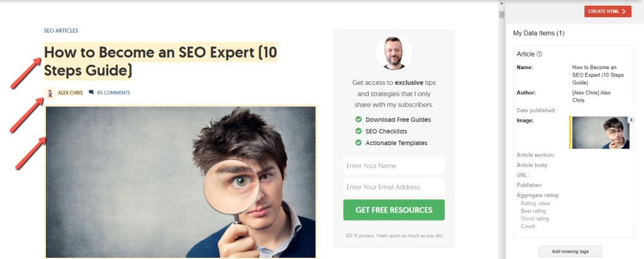Click the large magnifying glass article image
Screen dimensions: 644x259
tap(180, 182)
